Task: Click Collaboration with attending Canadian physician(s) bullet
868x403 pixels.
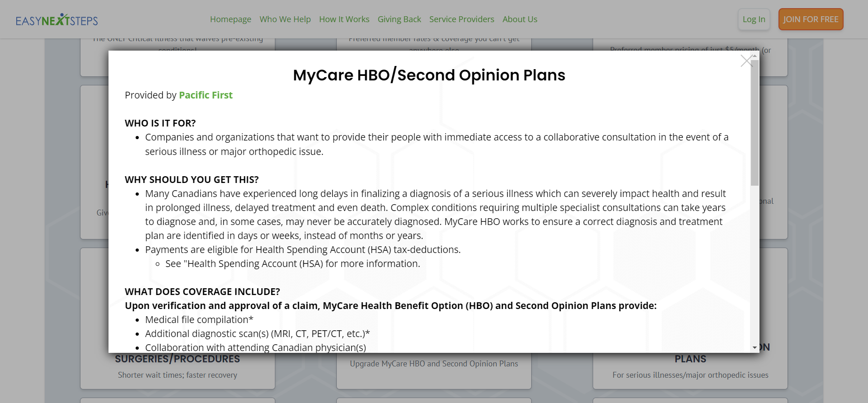Action: (255, 347)
